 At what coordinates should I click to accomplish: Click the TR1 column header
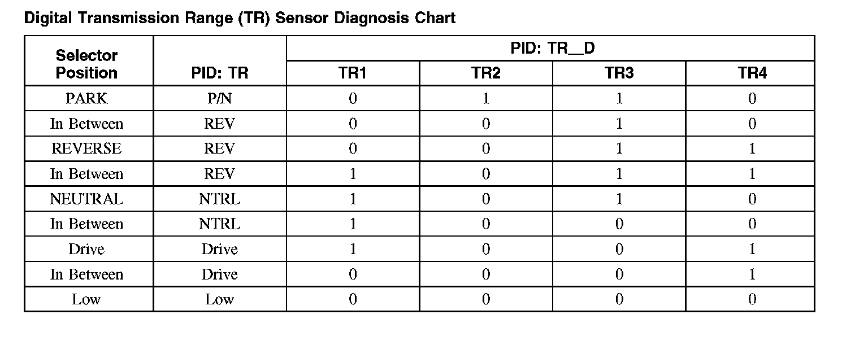(353, 73)
